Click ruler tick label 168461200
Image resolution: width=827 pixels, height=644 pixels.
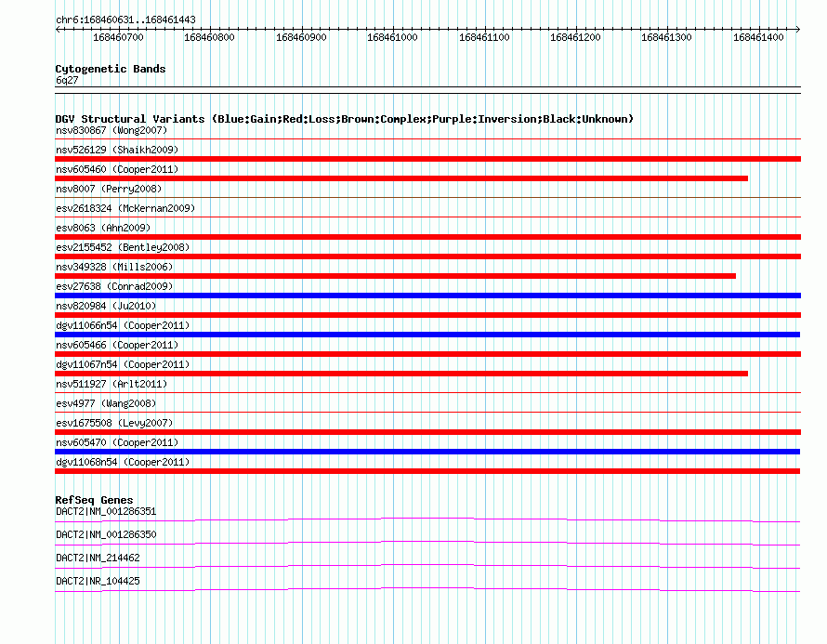[575, 37]
